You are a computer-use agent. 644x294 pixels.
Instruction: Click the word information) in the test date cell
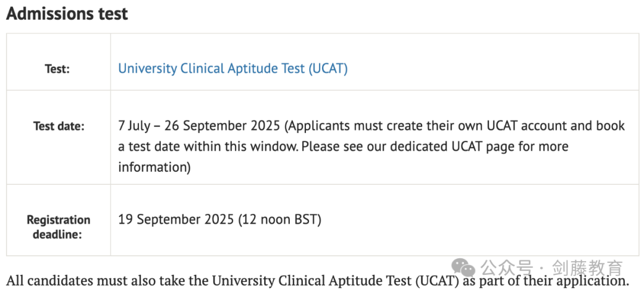pyautogui.click(x=154, y=168)
